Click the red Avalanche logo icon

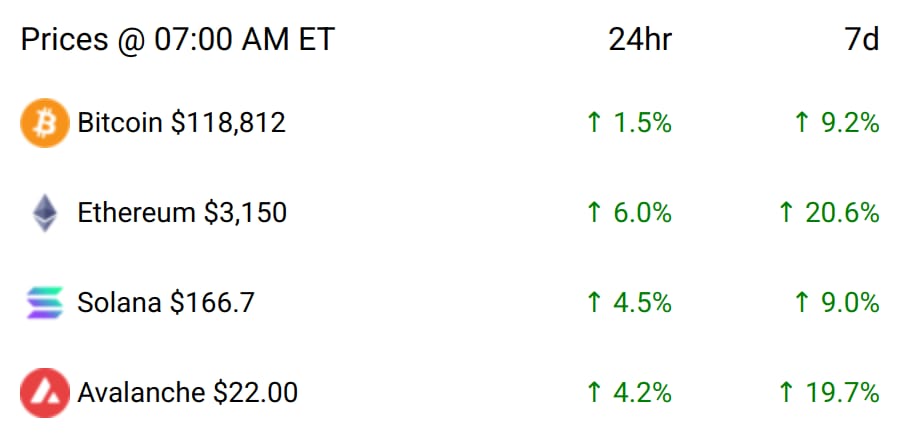tap(45, 393)
